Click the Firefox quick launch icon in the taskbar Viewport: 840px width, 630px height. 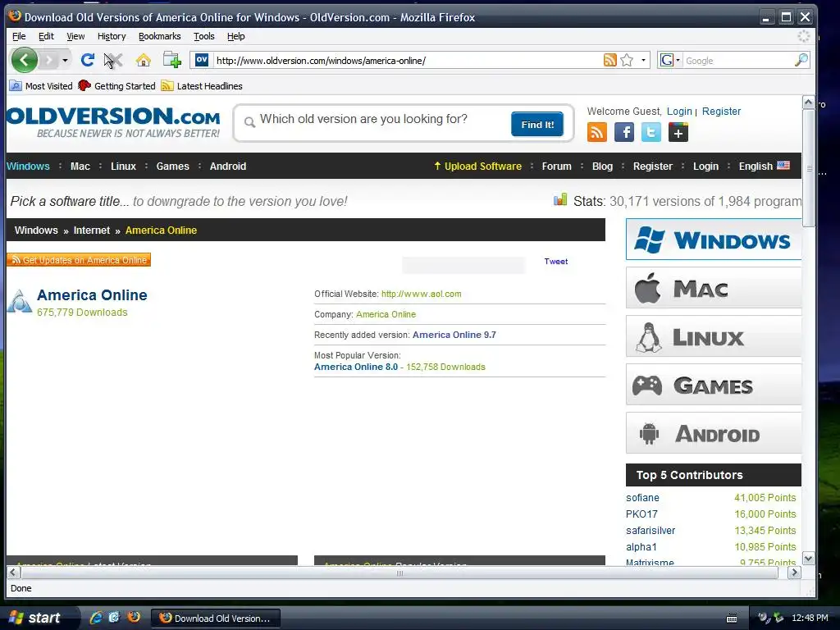tap(134, 618)
